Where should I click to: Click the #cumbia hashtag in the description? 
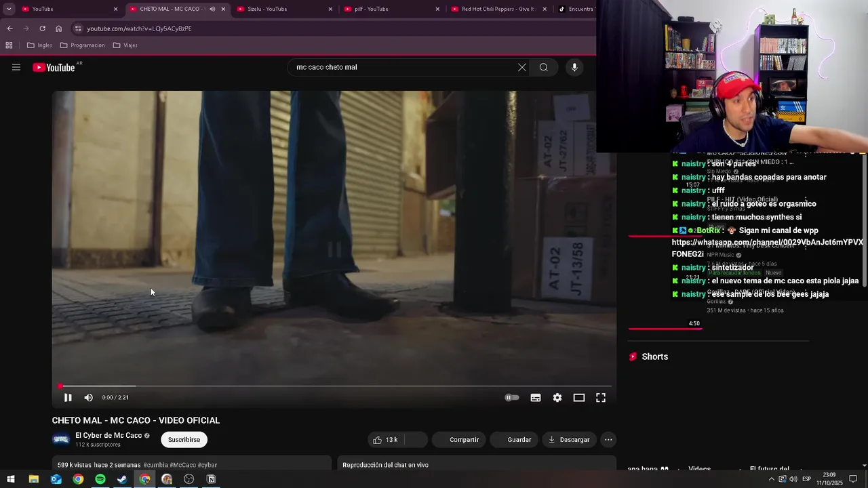(x=155, y=465)
